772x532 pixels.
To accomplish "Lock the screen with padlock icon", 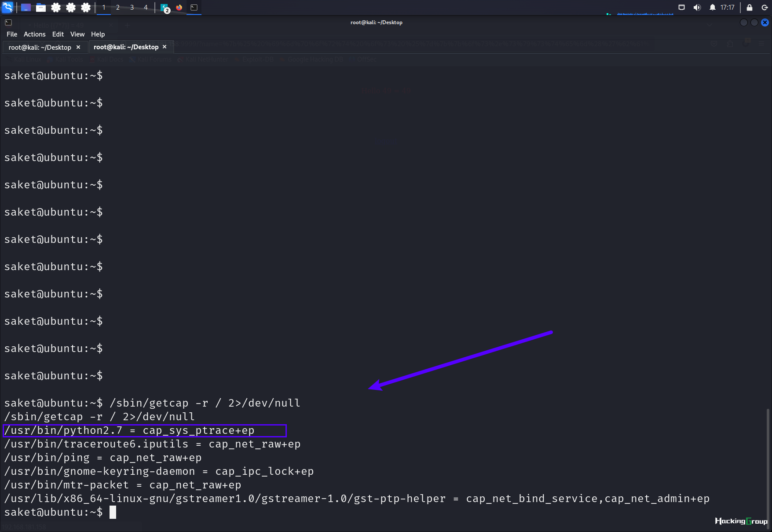I will click(750, 7).
